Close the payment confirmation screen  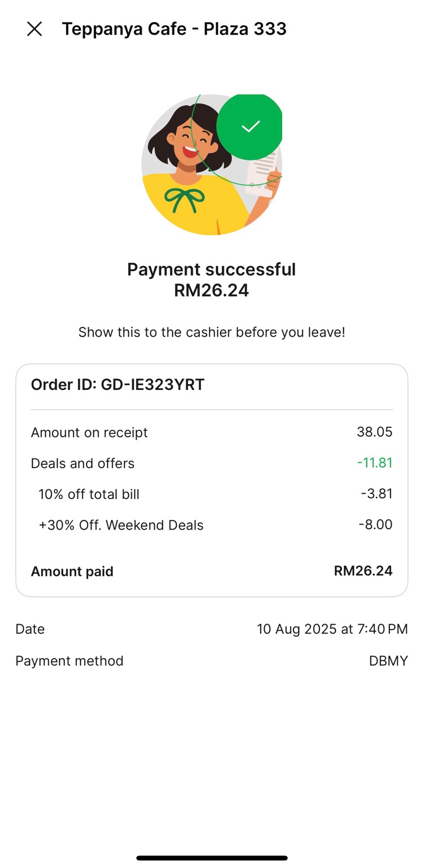(x=34, y=29)
